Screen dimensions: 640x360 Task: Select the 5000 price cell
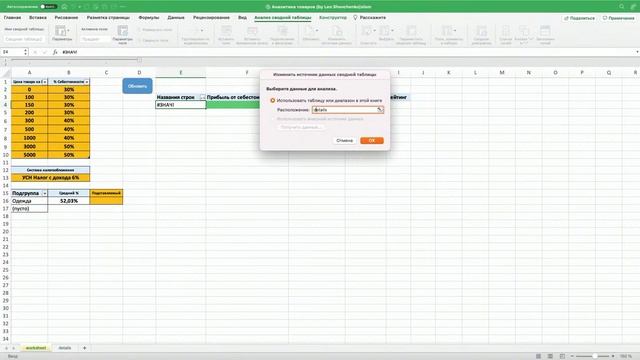click(x=29, y=155)
